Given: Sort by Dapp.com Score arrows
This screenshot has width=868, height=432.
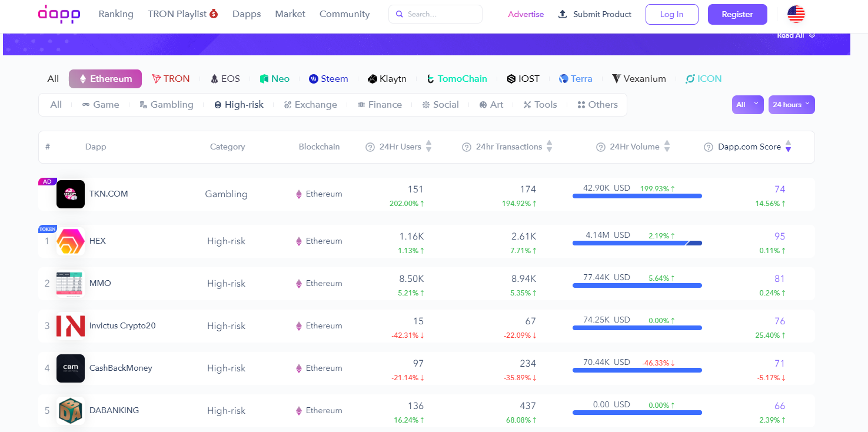Looking at the screenshot, I should (x=789, y=147).
